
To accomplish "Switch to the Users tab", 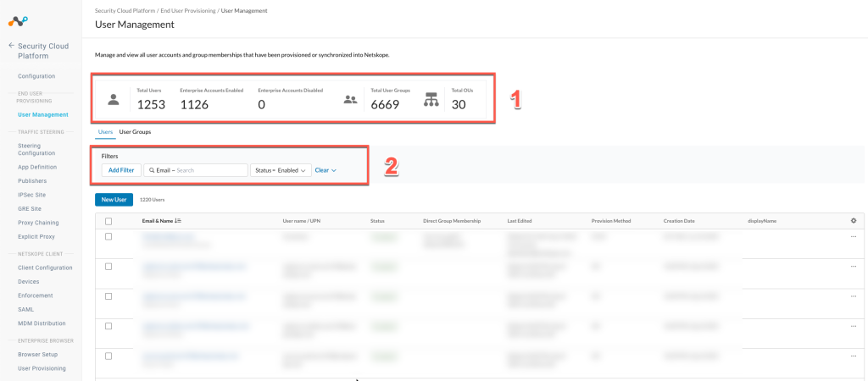I will click(x=105, y=132).
